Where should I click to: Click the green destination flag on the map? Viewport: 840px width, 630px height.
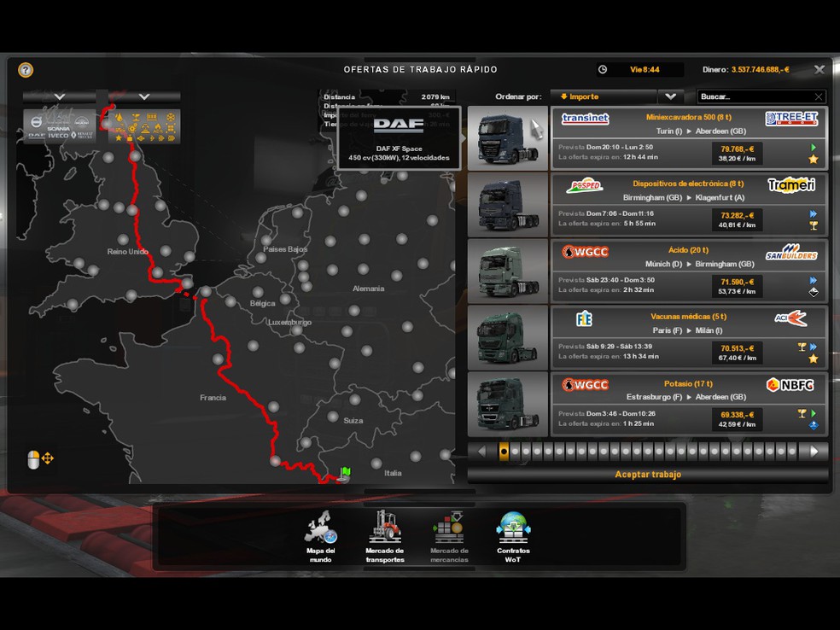point(345,473)
